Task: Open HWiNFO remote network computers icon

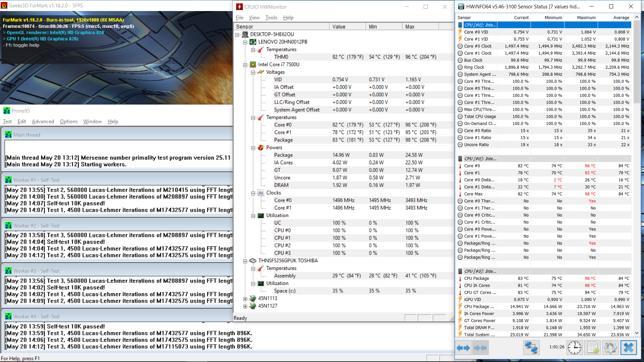Action: 531,348
